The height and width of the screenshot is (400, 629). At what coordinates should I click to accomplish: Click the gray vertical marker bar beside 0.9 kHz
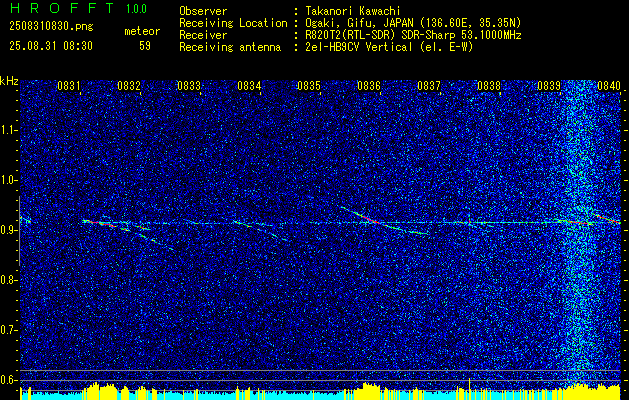pyautogui.click(x=19, y=231)
